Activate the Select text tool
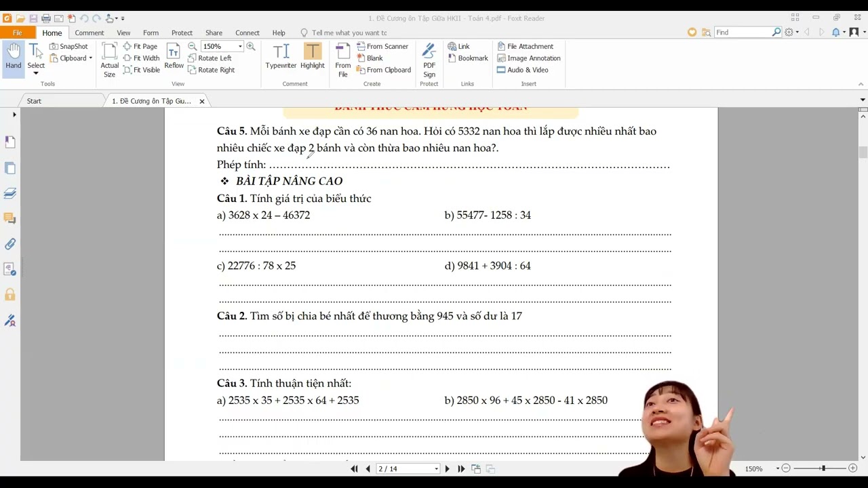Screen dimensions: 868x488 36,57
